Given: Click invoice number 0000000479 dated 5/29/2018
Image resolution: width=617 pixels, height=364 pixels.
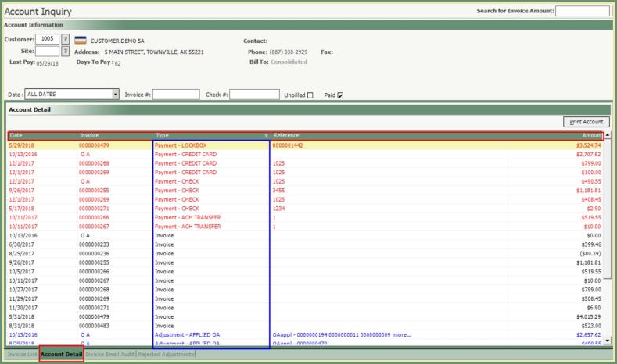Looking at the screenshot, I should pyautogui.click(x=94, y=145).
